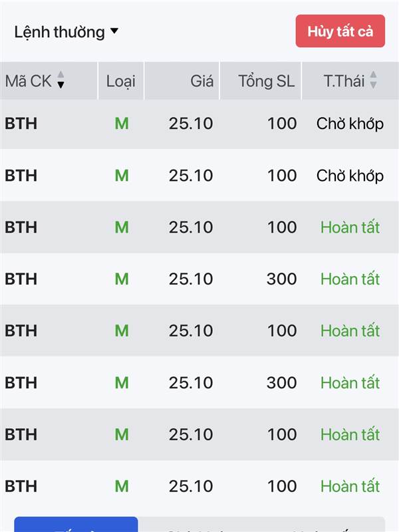
Task: Click the "Mã CK" column header label
Action: point(28,81)
